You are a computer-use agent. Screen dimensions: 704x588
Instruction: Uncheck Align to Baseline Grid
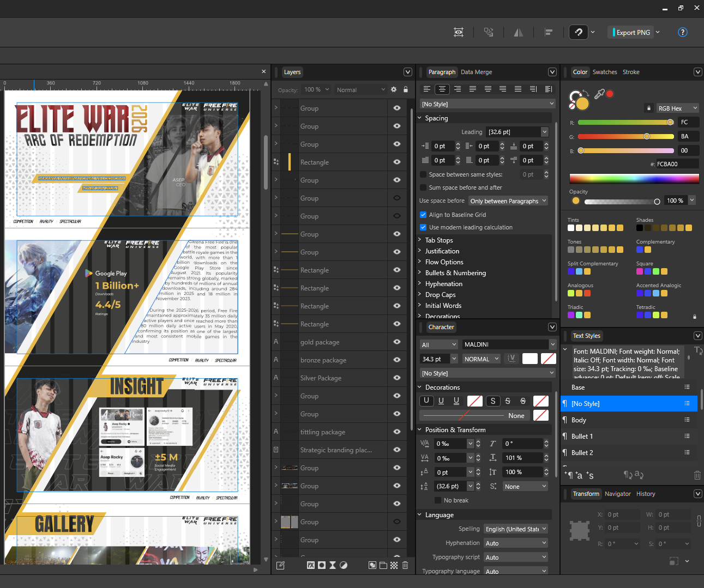(423, 215)
